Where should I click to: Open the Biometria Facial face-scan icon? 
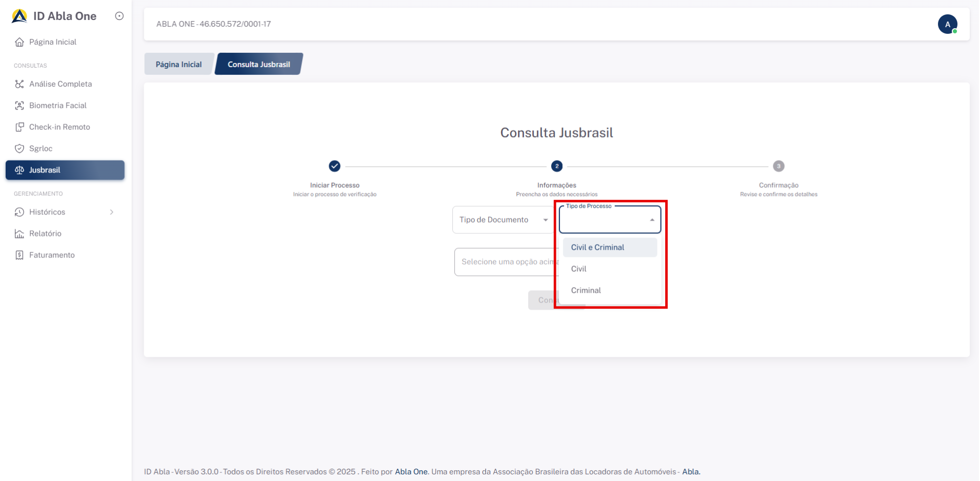coord(19,106)
